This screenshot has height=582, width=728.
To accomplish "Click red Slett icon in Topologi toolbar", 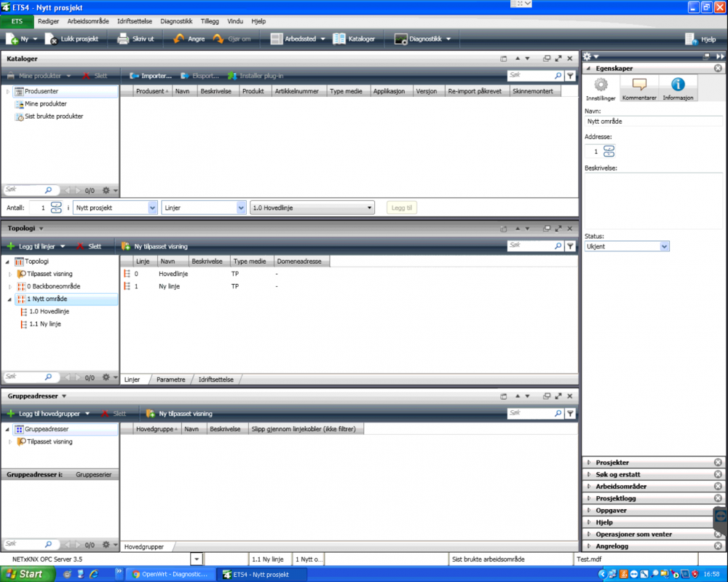I will point(82,247).
